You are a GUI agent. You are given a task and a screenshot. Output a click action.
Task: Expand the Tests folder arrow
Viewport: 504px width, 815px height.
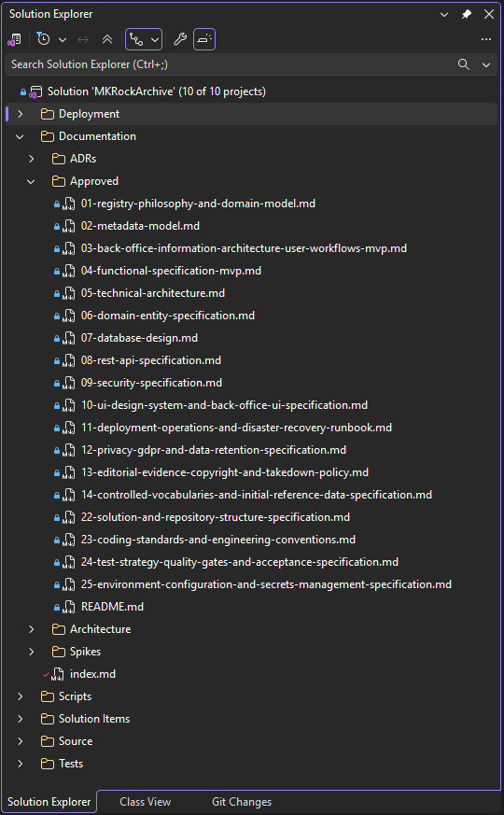pyautogui.click(x=21, y=763)
